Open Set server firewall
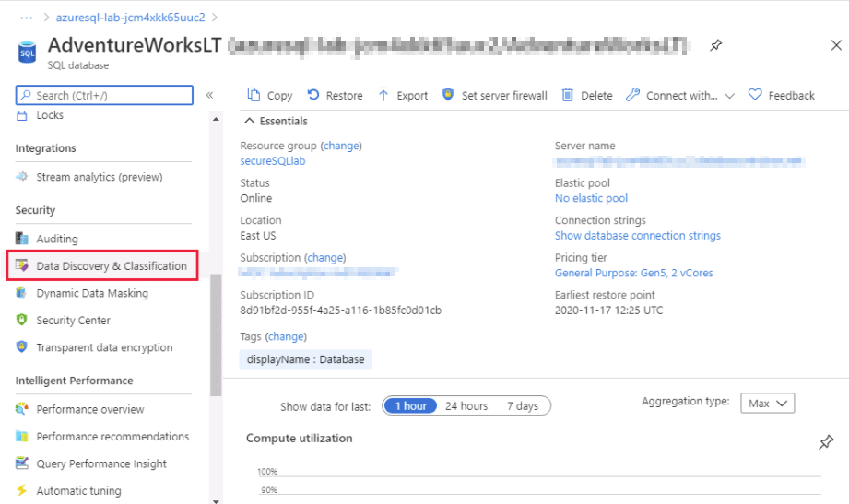Viewport: 849px width, 504px height. tap(494, 95)
